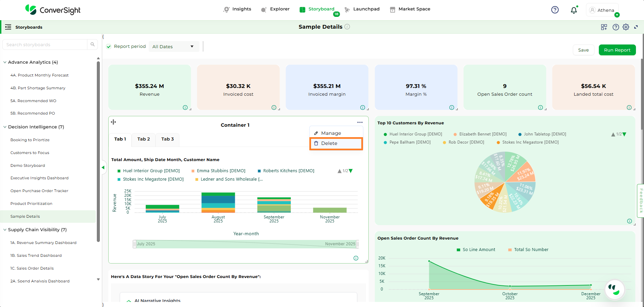Click the search magnifier icon in sidebar
This screenshot has width=644, height=307.
point(92,44)
